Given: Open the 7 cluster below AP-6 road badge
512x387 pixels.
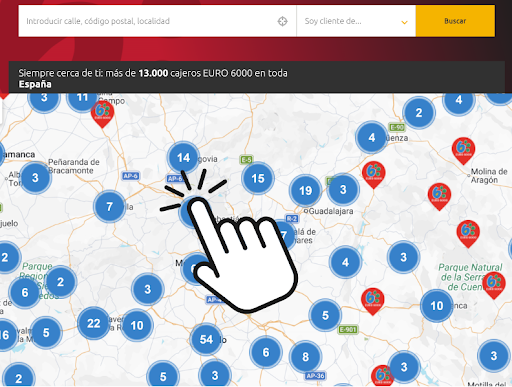Looking at the screenshot, I should pos(110,207).
